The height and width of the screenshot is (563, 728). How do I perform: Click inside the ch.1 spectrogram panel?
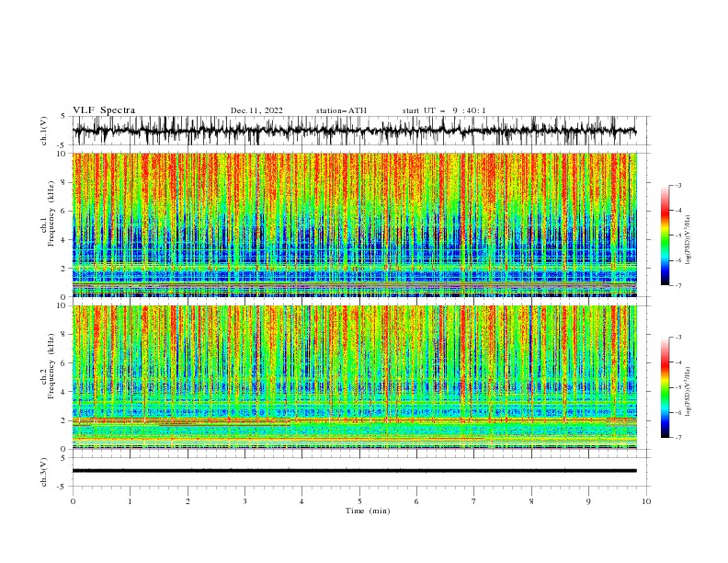coord(354,224)
